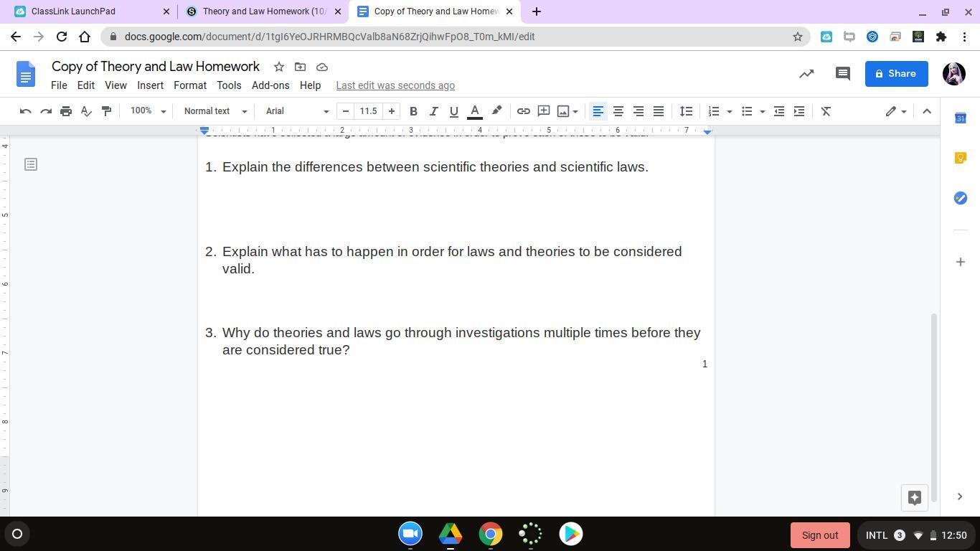The image size is (980, 551).
Task: Open the Tools menu
Action: [x=229, y=85]
